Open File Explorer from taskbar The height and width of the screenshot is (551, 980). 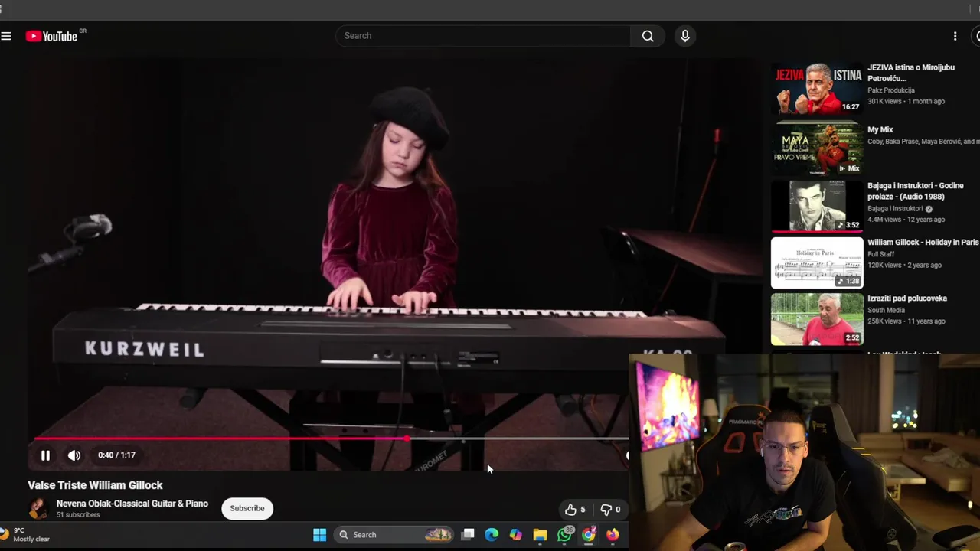[x=540, y=535]
